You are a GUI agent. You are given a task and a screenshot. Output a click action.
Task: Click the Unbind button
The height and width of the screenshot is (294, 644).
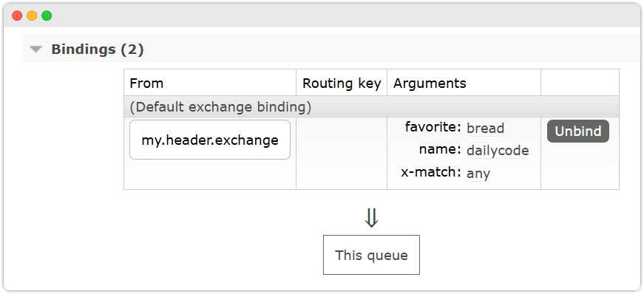coord(578,131)
